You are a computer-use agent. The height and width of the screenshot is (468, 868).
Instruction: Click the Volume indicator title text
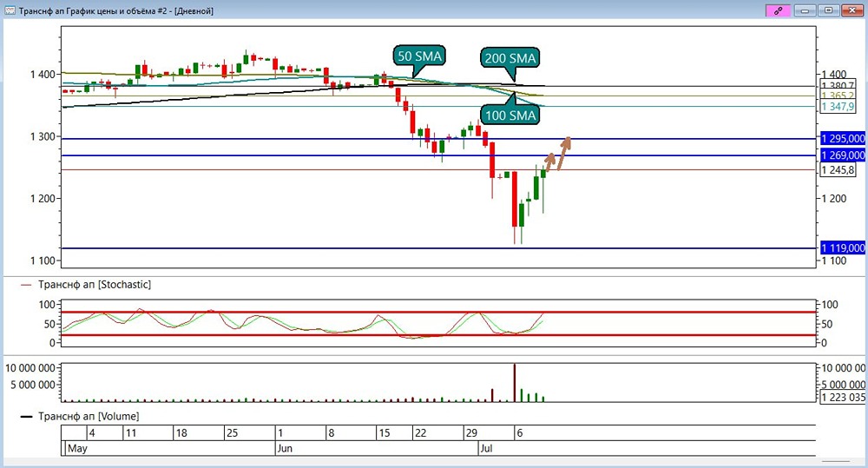89,417
